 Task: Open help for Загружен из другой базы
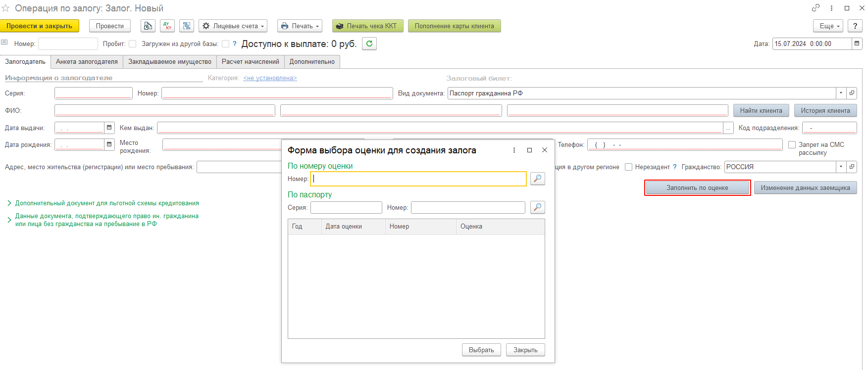(235, 44)
